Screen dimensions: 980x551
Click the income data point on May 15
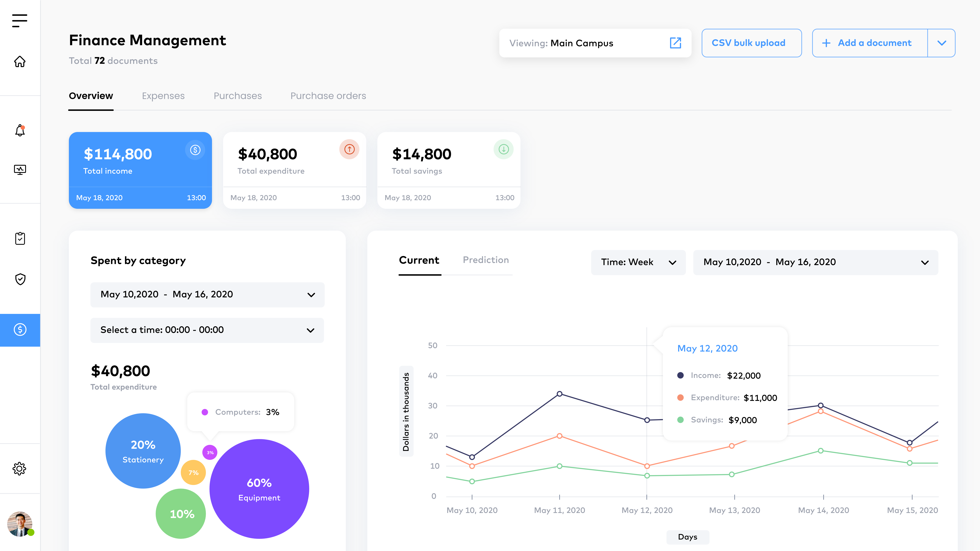coord(910,442)
